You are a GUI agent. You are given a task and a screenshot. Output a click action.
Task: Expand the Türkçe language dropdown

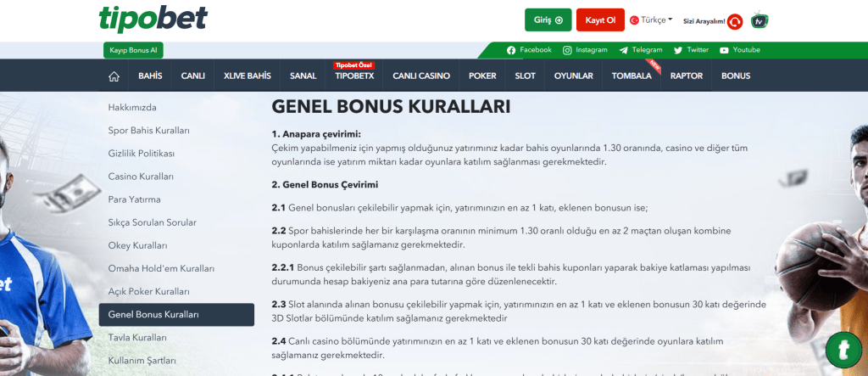click(651, 20)
